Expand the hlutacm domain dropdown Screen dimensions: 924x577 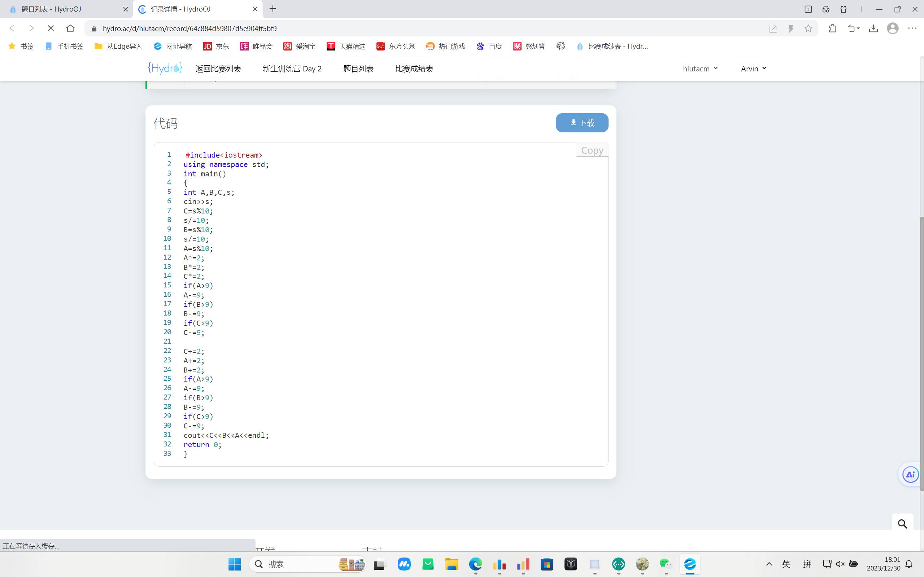700,69
